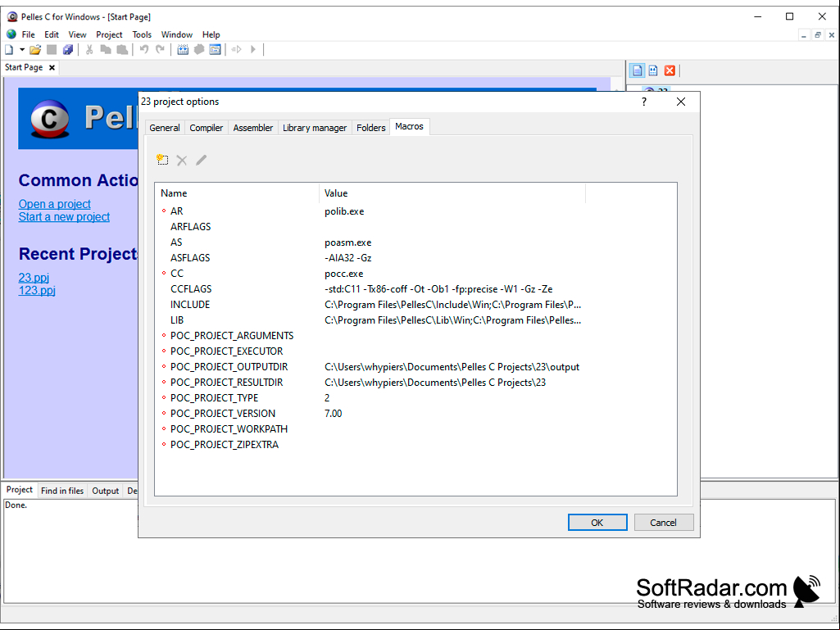Image resolution: width=840 pixels, height=630 pixels.
Task: Click the gray octagon Stop build icon
Action: (x=199, y=50)
